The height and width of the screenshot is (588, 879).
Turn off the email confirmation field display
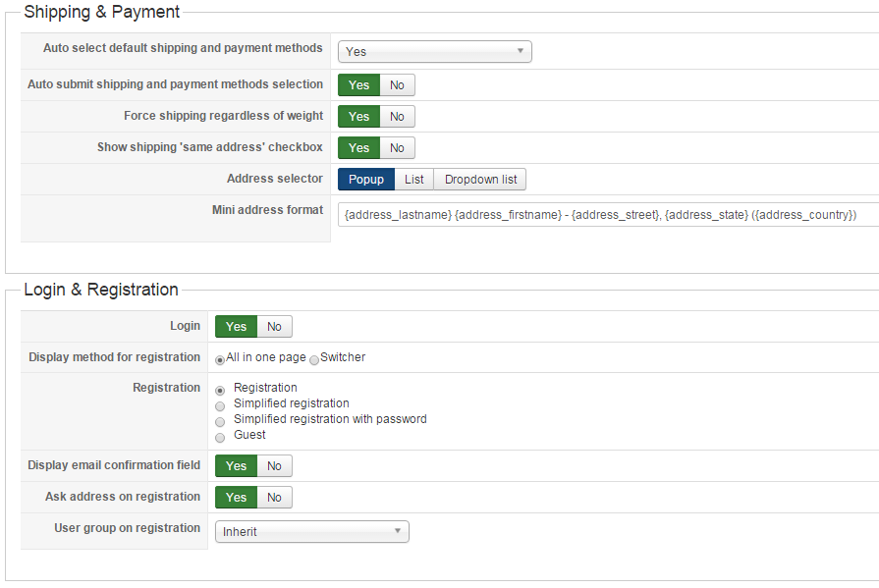274,466
